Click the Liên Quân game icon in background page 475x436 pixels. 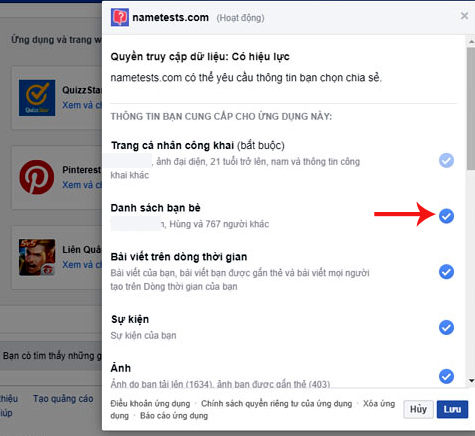[x=37, y=257]
